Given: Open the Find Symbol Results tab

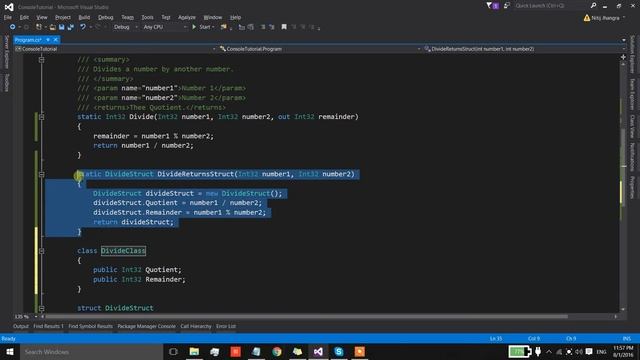Looking at the screenshot, I should coord(90,327).
